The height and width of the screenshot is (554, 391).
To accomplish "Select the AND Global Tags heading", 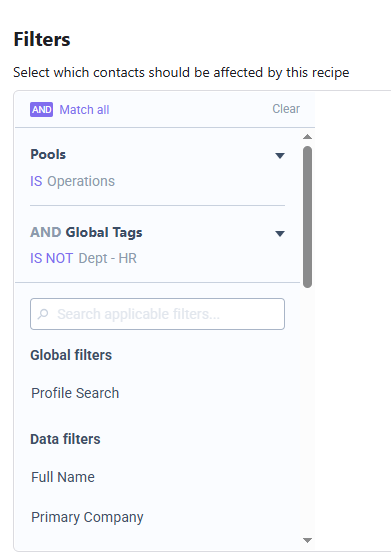I will pyautogui.click(x=86, y=232).
